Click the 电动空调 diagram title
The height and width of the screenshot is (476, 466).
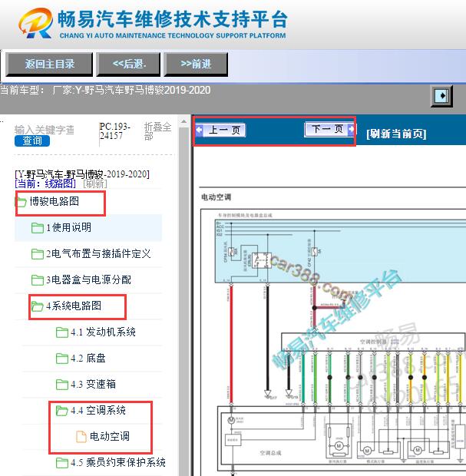pos(216,197)
